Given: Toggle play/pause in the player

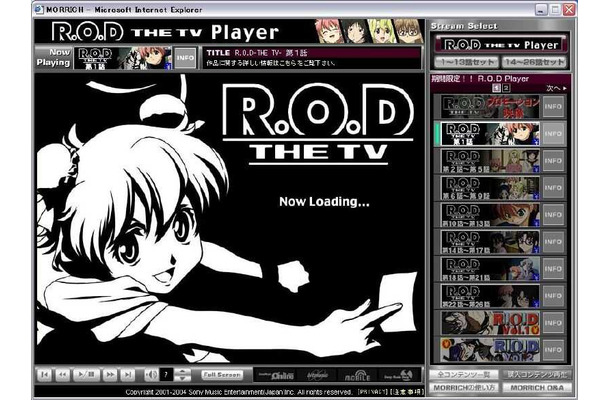Looking at the screenshot, I should pyautogui.click(x=86, y=375).
